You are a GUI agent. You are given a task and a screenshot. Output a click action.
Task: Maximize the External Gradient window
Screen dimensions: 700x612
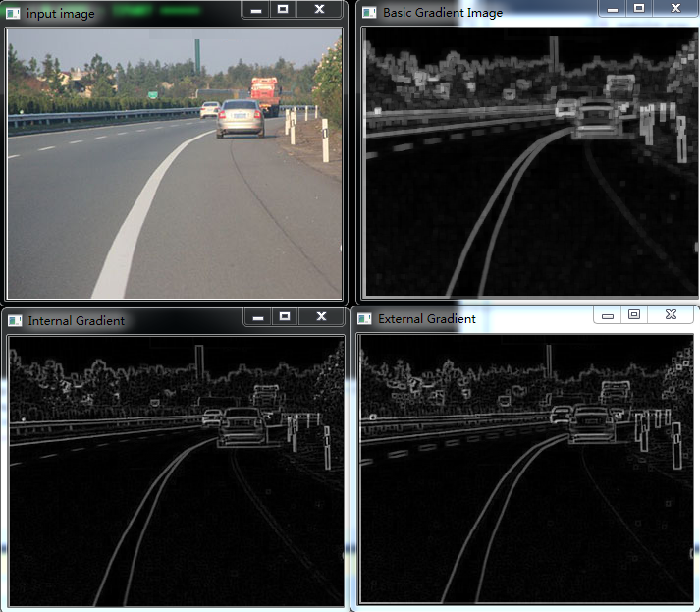[634, 315]
